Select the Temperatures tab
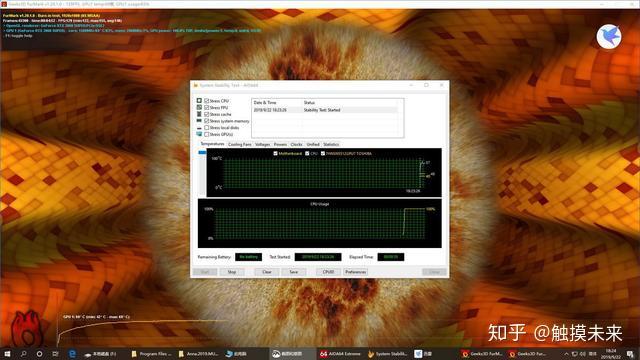This screenshot has height=360, width=640. coord(212,144)
